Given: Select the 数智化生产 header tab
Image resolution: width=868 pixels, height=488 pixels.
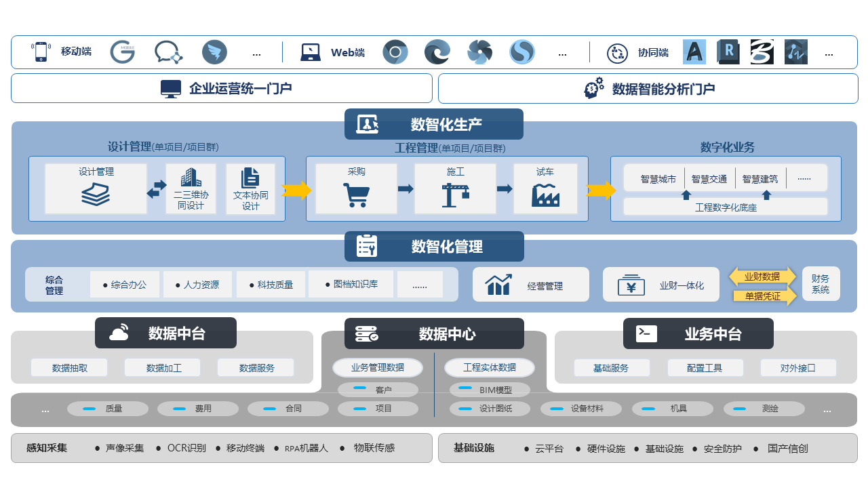Looking at the screenshot, I should (x=434, y=124).
